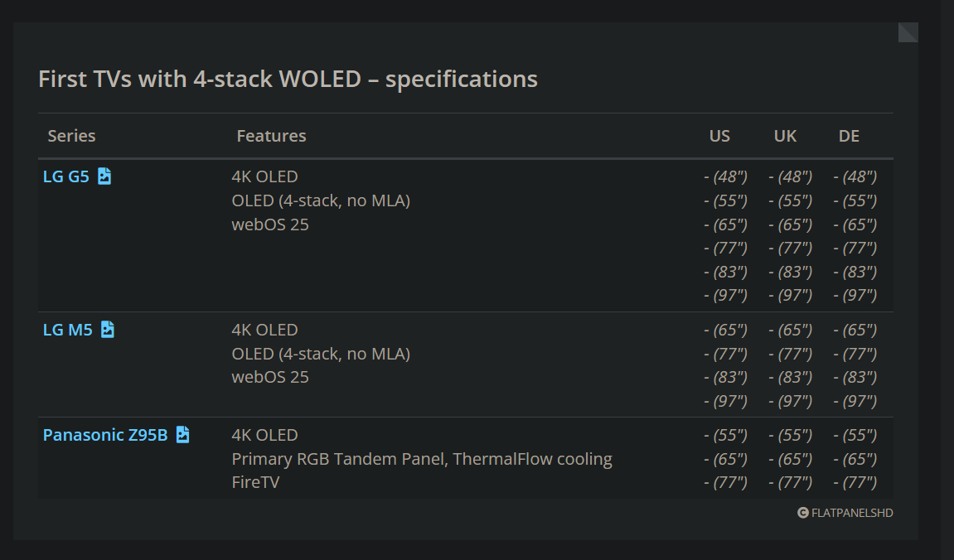
Task: Click the "First TVs with 4-stack WOLED" heading
Action: (x=288, y=80)
